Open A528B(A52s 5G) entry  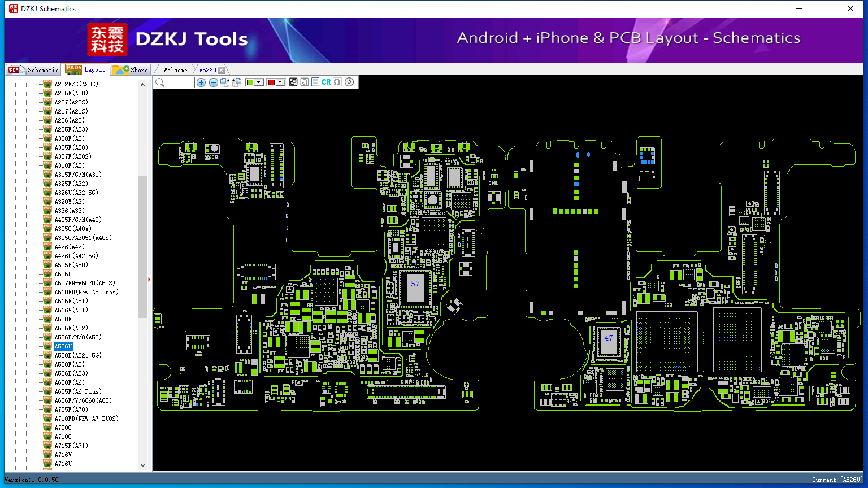point(78,355)
